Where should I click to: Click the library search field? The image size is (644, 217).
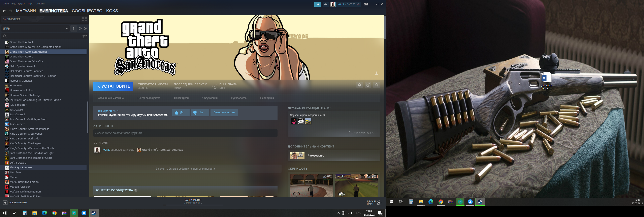[x=42, y=36]
